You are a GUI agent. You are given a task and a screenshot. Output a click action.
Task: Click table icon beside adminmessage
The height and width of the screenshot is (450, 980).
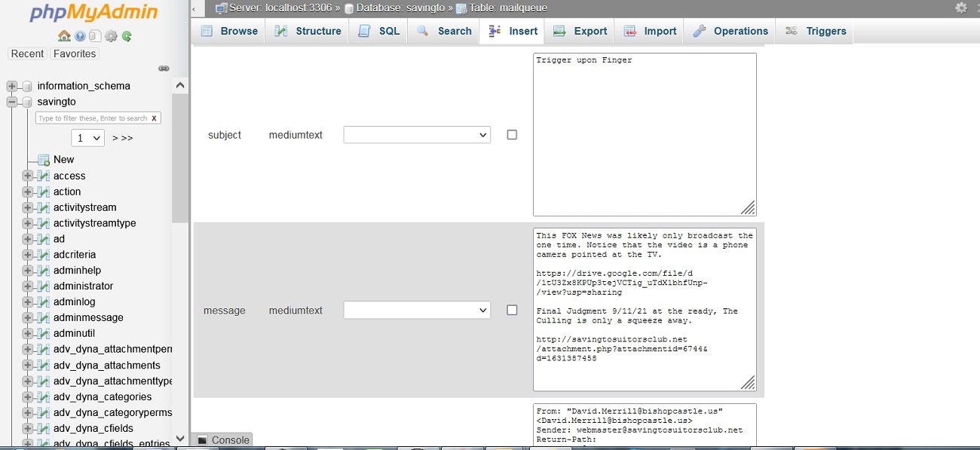tap(44, 318)
